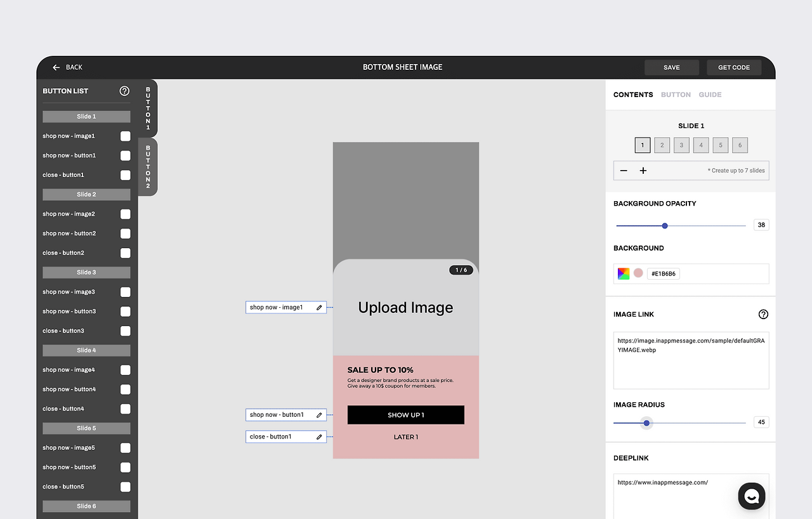812x519 pixels.
Task: Edit shop now - button1 label pencil
Action: 319,415
